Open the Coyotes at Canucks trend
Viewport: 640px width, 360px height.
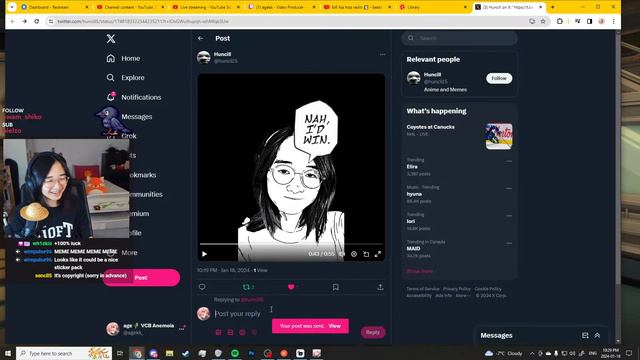[430, 127]
